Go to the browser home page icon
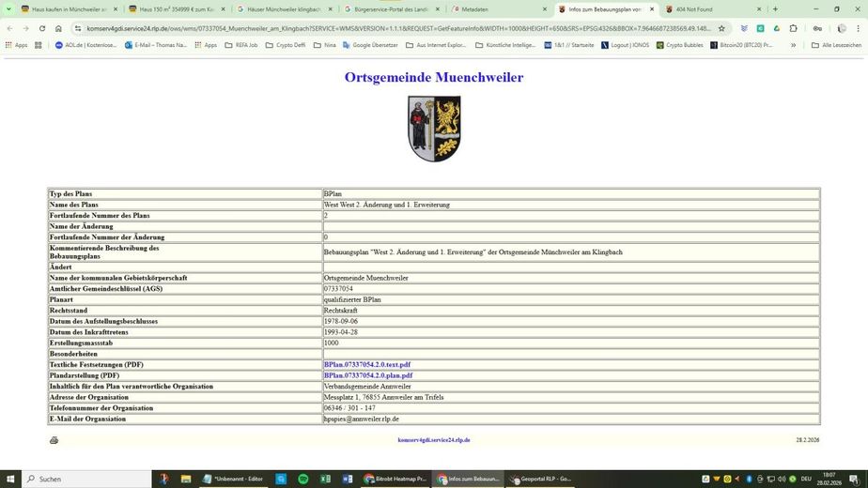Image resolution: width=868 pixels, height=488 pixels. pyautogui.click(x=58, y=28)
